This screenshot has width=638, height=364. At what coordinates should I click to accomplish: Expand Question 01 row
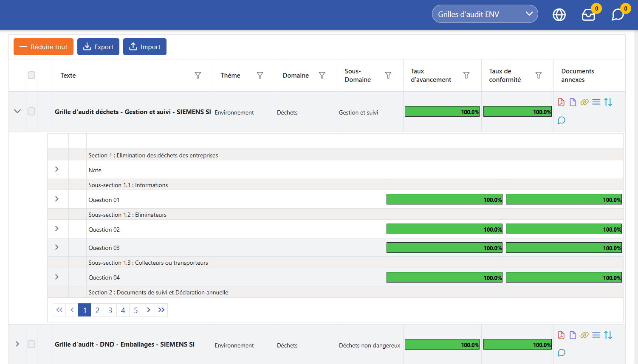[57, 199]
